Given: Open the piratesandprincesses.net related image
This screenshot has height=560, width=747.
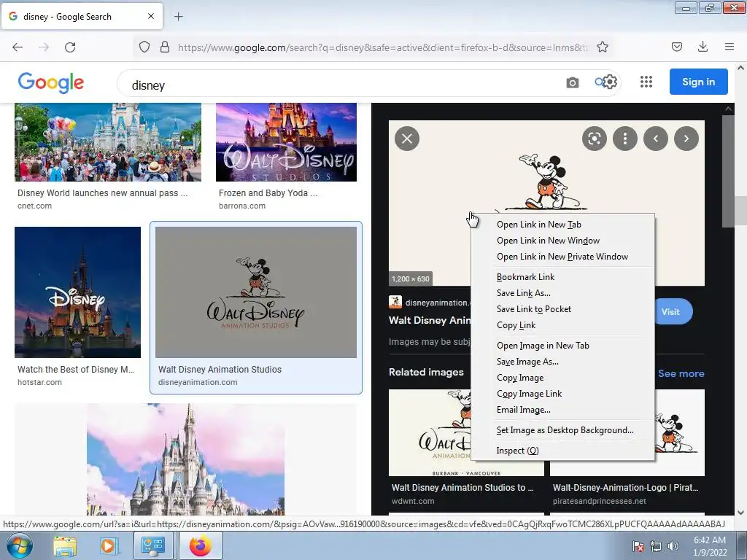Looking at the screenshot, I should 680,432.
